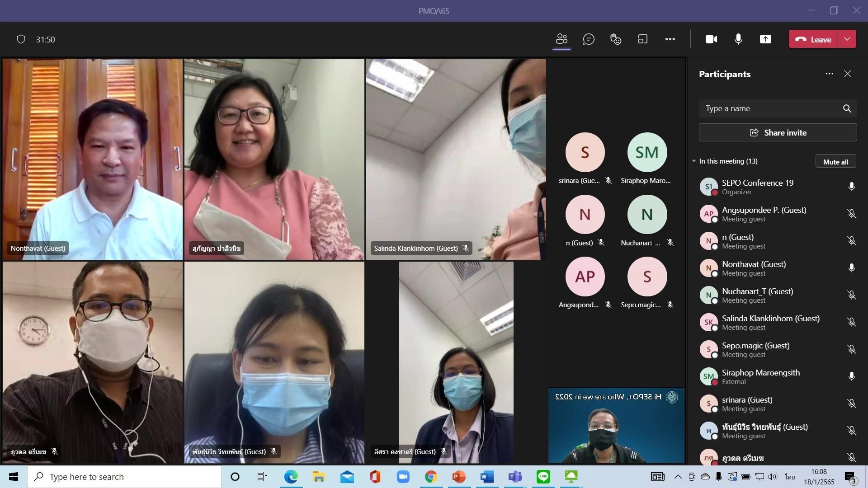Close the Participants panel
Viewport: 868px width, 488px height.
[847, 74]
